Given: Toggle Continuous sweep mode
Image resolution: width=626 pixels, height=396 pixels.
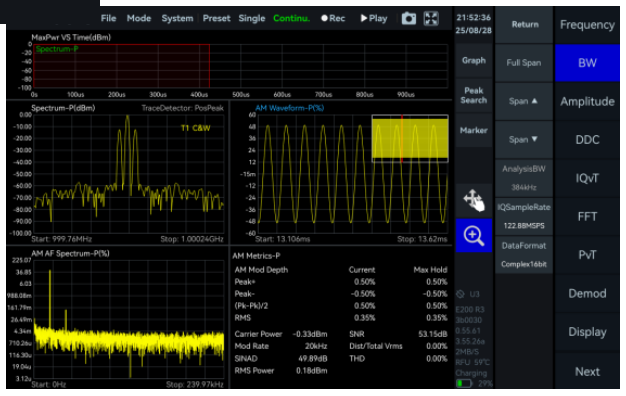Looking at the screenshot, I should (x=291, y=18).
